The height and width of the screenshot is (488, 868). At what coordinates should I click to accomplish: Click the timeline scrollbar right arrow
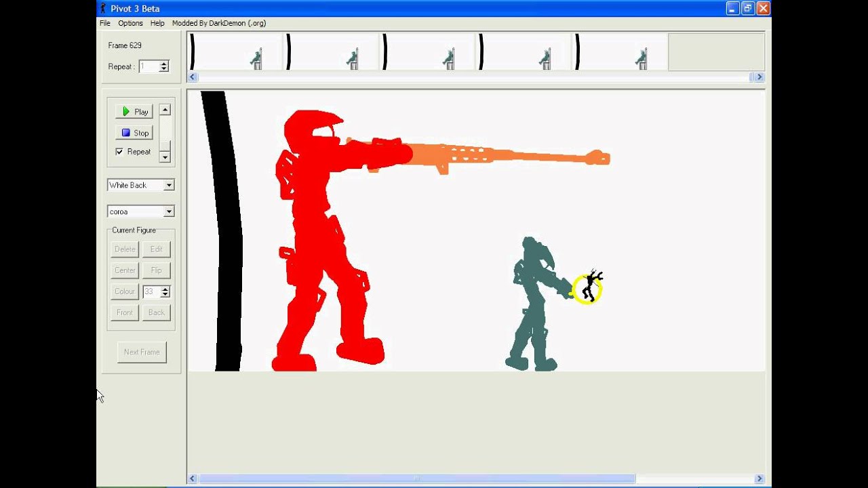click(x=759, y=77)
